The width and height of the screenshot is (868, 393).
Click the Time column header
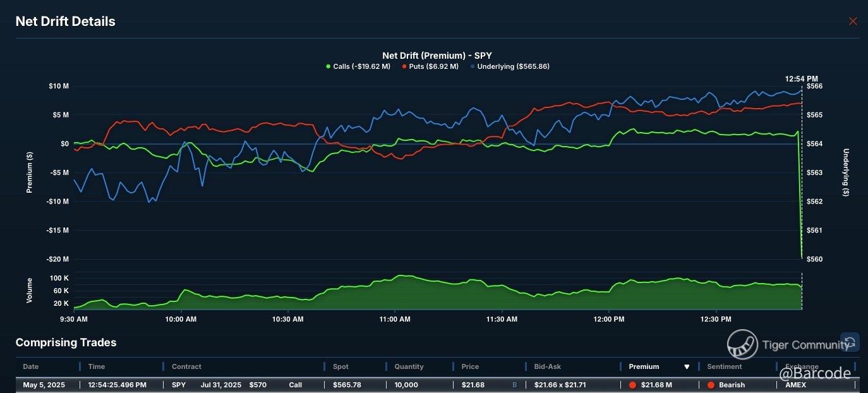click(x=97, y=366)
